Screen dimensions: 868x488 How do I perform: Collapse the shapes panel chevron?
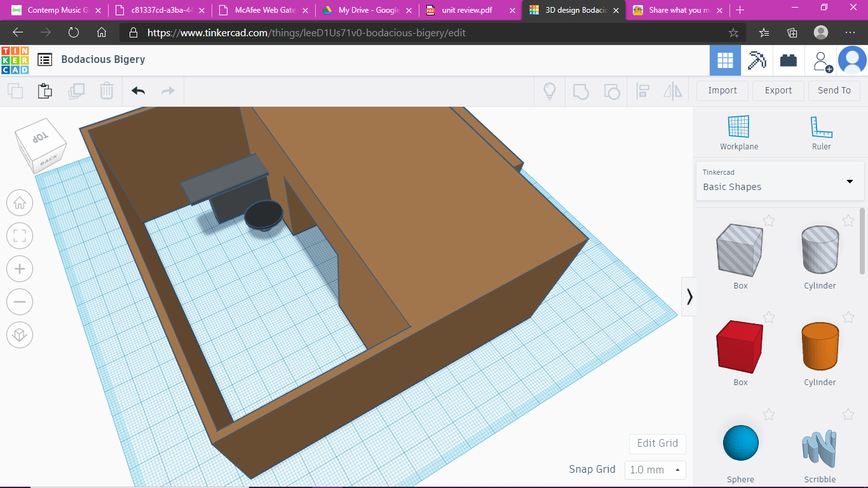(689, 297)
